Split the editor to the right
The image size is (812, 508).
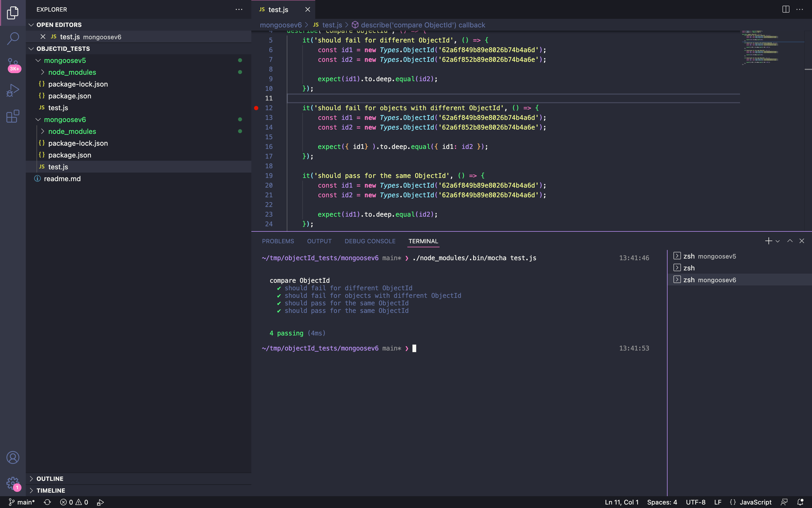(x=785, y=9)
